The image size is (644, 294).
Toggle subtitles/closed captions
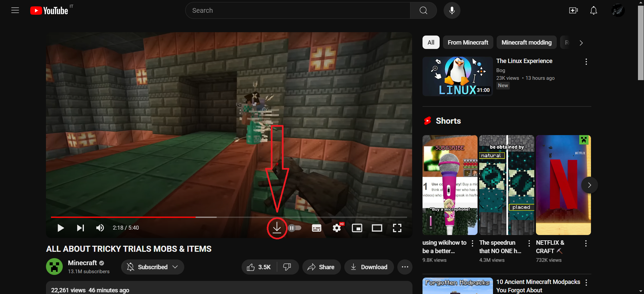point(316,228)
